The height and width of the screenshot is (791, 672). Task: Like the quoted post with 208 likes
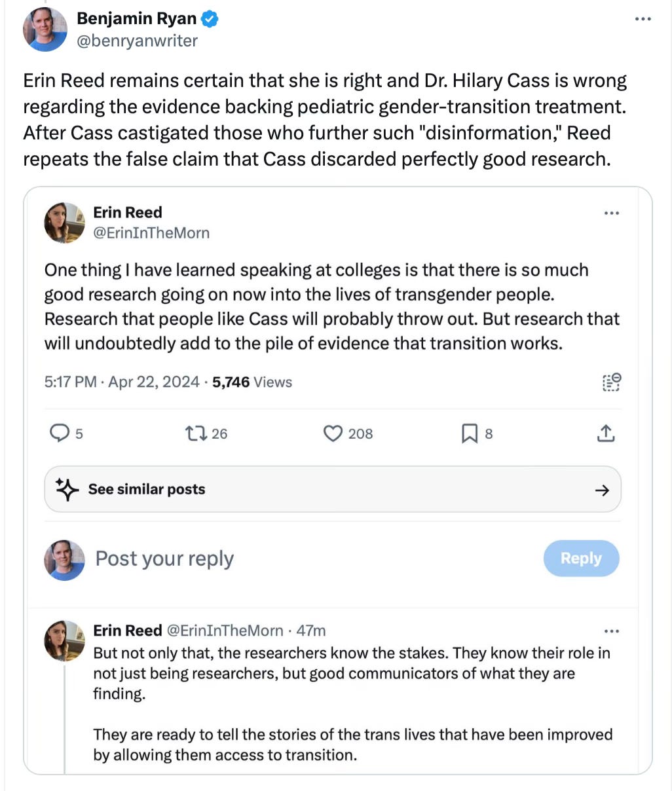click(x=334, y=433)
